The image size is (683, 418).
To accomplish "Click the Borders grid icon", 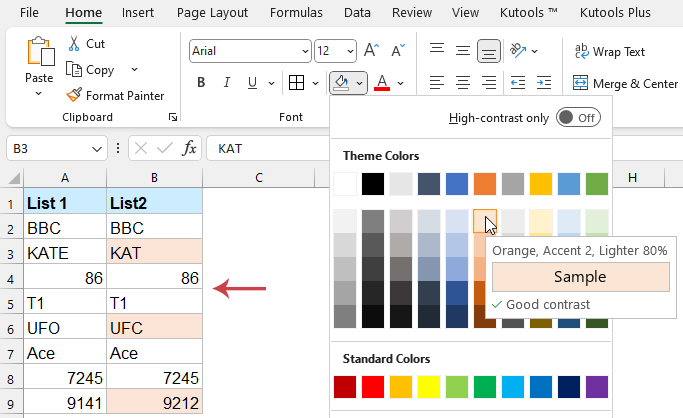I will (x=297, y=82).
